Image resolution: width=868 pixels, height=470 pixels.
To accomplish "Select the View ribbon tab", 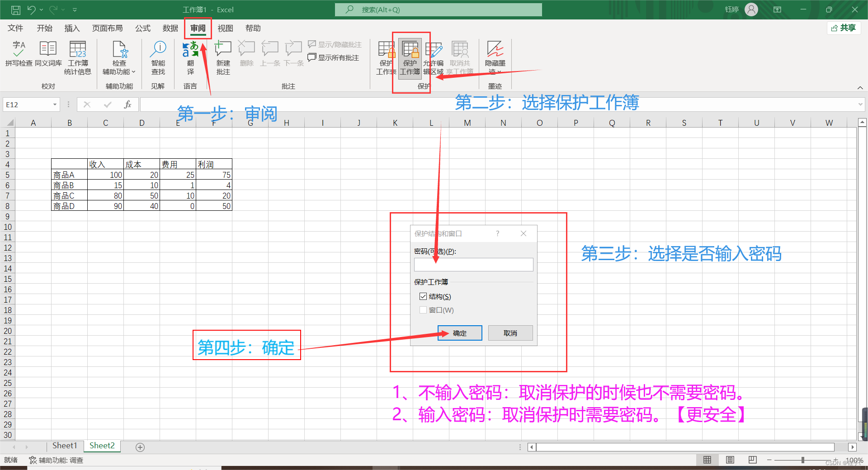I will pyautogui.click(x=225, y=28).
